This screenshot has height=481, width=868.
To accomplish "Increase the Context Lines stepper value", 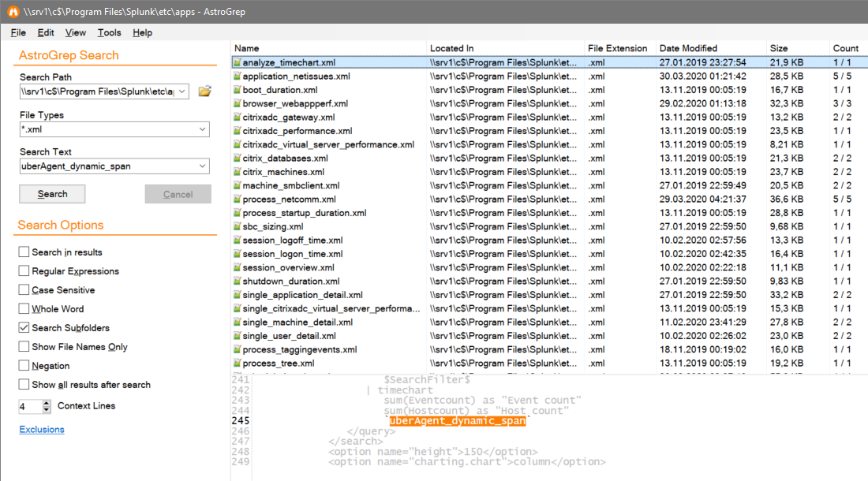I will [47, 403].
